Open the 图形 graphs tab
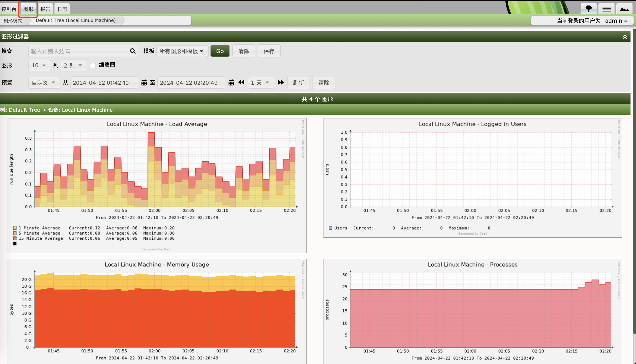Screen dimensions: 636x364 pos(28,9)
